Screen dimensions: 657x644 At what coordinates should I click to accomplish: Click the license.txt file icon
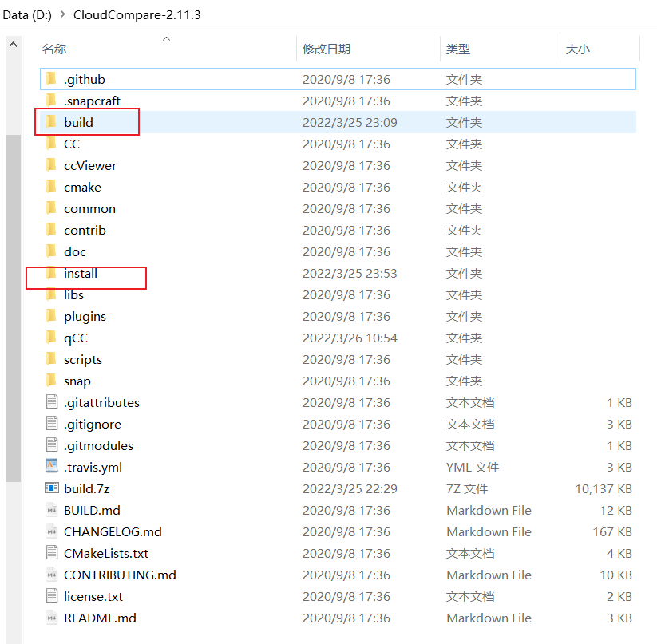pyautogui.click(x=50, y=596)
